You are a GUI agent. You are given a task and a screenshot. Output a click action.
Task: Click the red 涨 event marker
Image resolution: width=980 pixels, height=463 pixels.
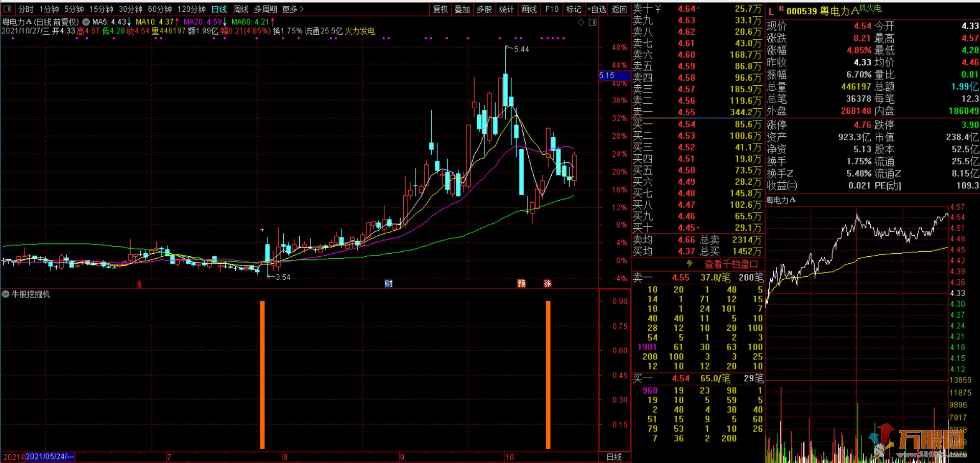coord(548,284)
